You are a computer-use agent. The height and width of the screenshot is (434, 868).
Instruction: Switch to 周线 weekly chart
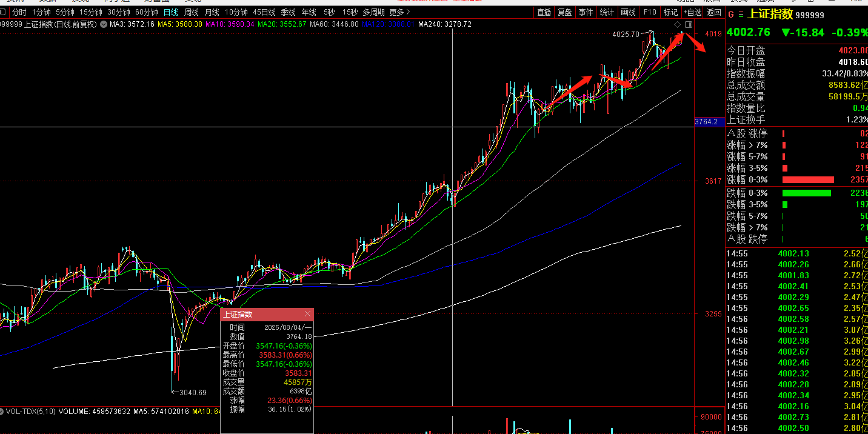(x=192, y=12)
